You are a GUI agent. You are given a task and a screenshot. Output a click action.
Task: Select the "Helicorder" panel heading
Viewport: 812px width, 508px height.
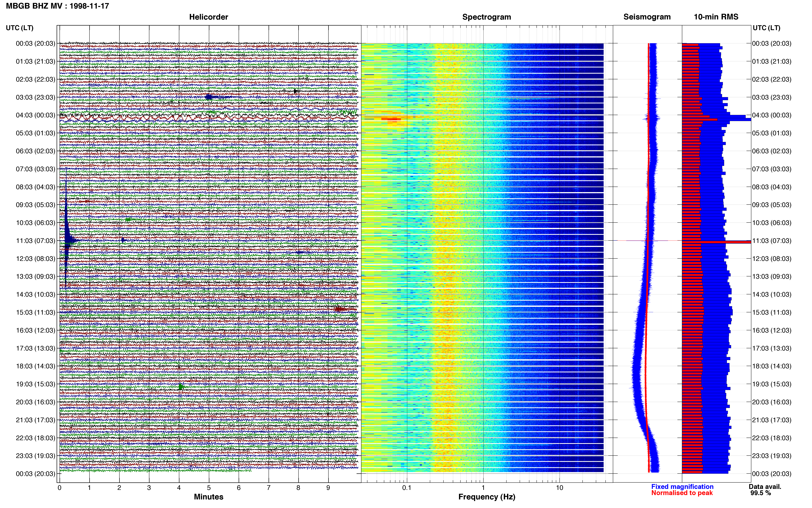tap(209, 17)
